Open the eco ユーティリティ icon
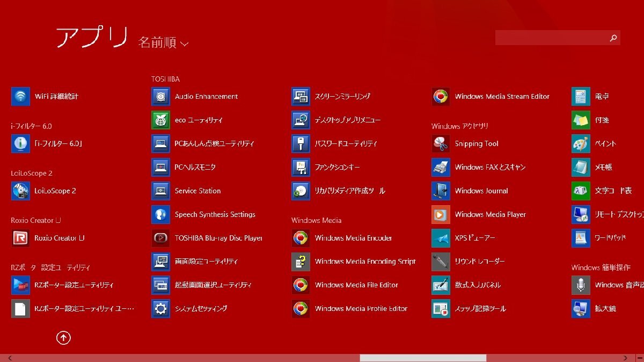The height and width of the screenshot is (362, 644). click(160, 120)
